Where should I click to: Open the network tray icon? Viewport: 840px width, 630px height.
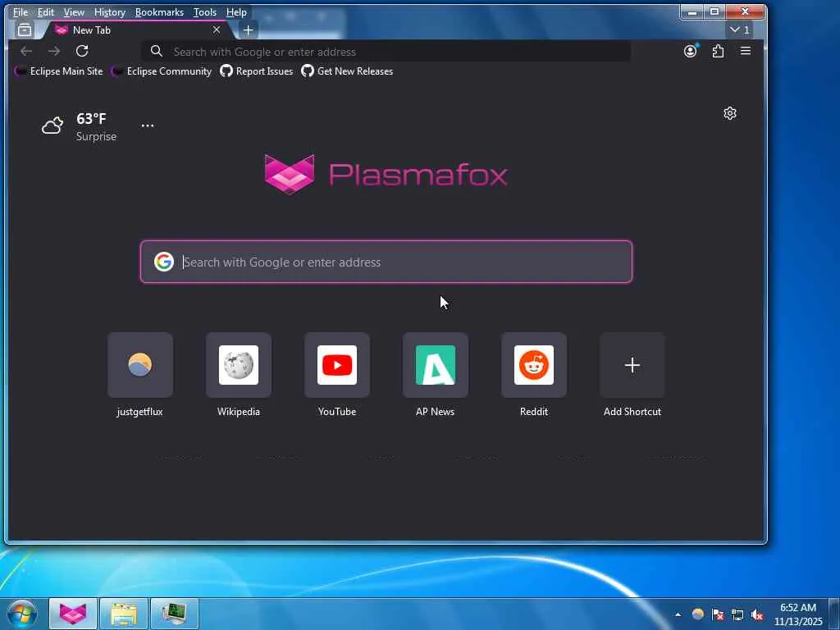click(x=737, y=614)
